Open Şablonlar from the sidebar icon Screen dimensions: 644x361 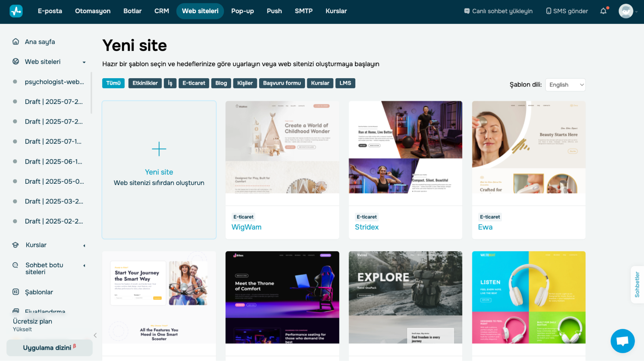[x=15, y=292]
